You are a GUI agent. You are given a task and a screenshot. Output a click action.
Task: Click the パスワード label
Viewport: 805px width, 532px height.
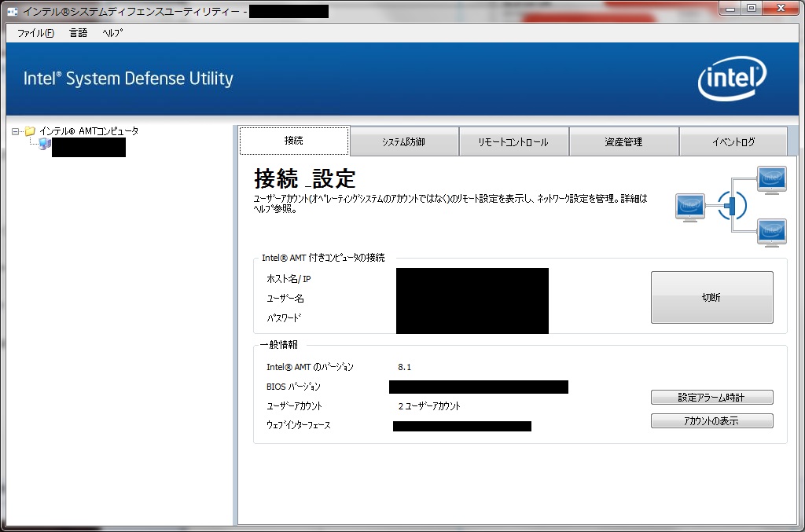pyautogui.click(x=284, y=318)
